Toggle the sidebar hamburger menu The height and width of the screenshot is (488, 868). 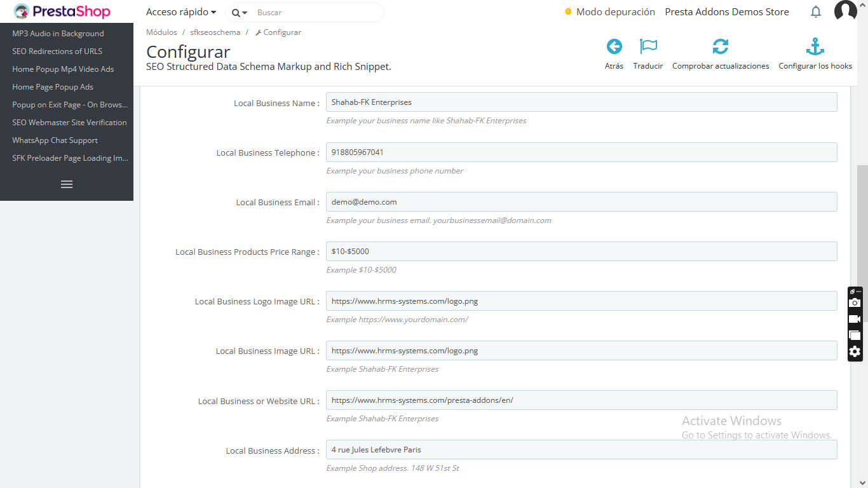pyautogui.click(x=67, y=184)
